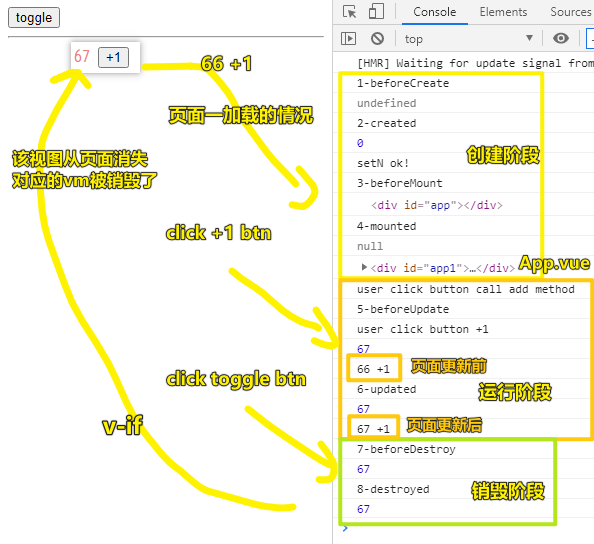
Task: Switch to the Sources tab
Action: click(571, 12)
